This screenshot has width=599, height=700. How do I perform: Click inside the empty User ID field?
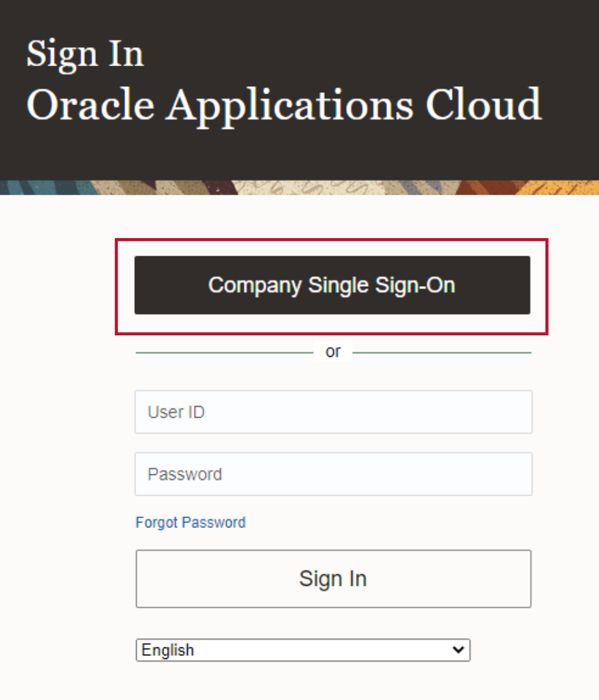[333, 411]
